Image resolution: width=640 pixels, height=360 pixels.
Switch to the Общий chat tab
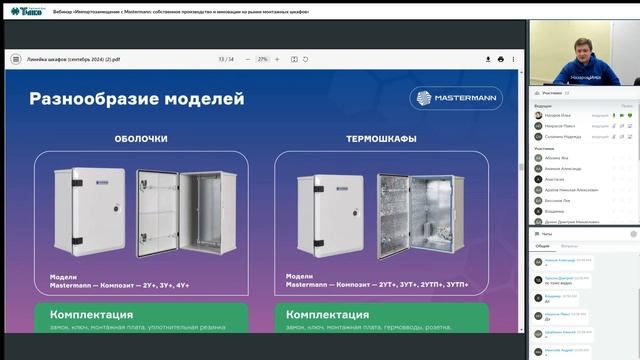542,246
